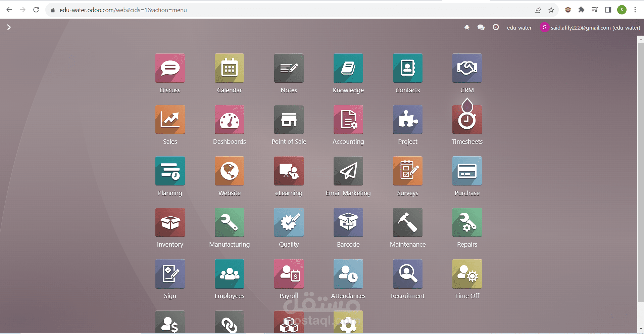644x334 pixels.
Task: Open the media control playlist icon
Action: tap(595, 10)
